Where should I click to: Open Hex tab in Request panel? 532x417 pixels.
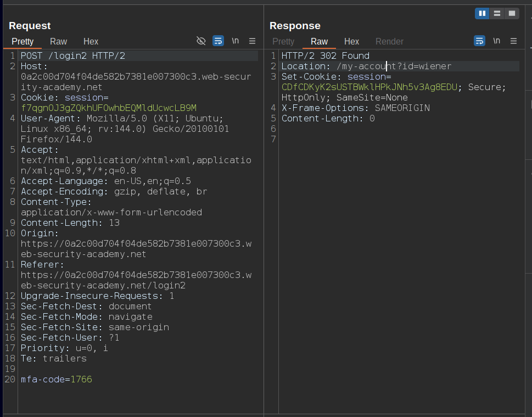pos(91,42)
